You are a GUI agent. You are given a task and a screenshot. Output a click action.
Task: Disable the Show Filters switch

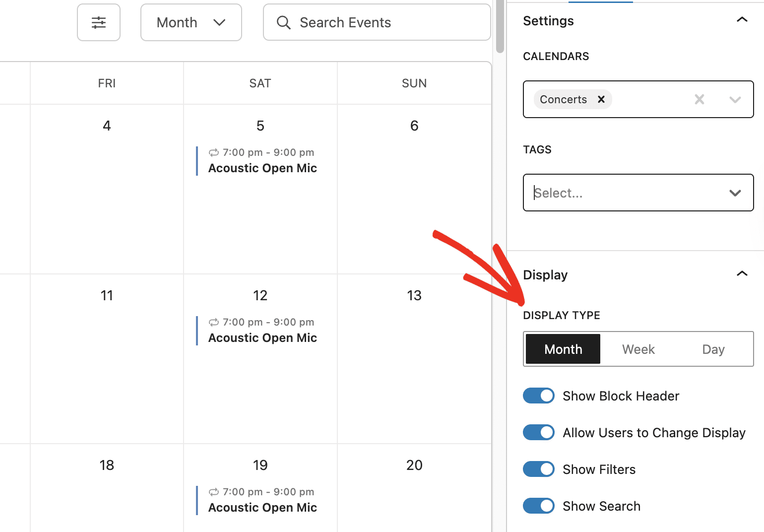tap(539, 469)
